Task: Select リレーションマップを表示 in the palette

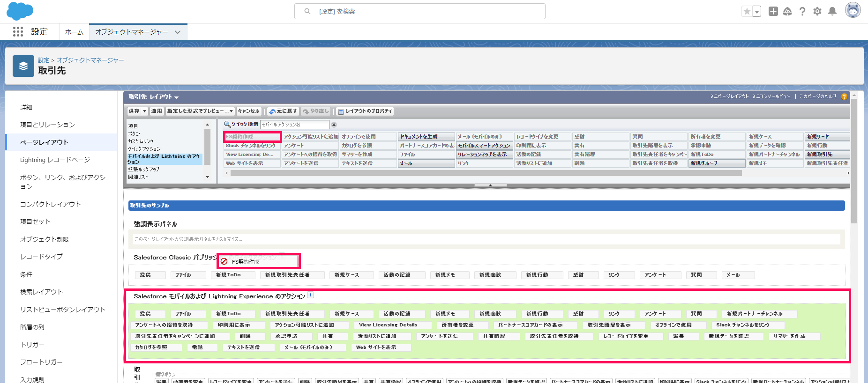Action: (x=485, y=155)
